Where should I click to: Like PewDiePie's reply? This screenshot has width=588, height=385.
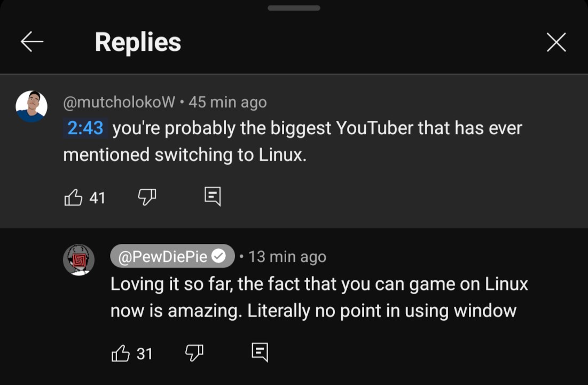point(120,353)
